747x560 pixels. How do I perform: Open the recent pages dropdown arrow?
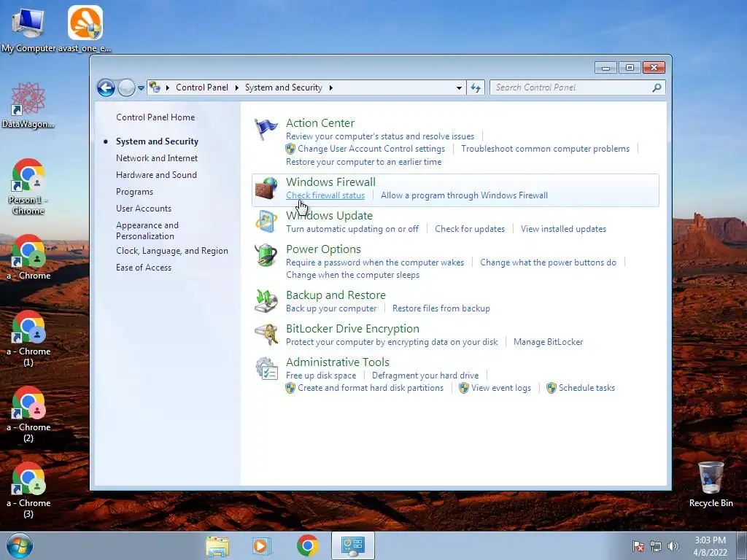pyautogui.click(x=141, y=88)
